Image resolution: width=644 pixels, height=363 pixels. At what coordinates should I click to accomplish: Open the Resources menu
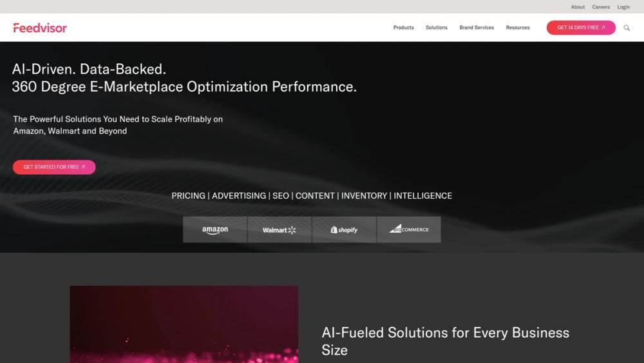click(x=518, y=28)
